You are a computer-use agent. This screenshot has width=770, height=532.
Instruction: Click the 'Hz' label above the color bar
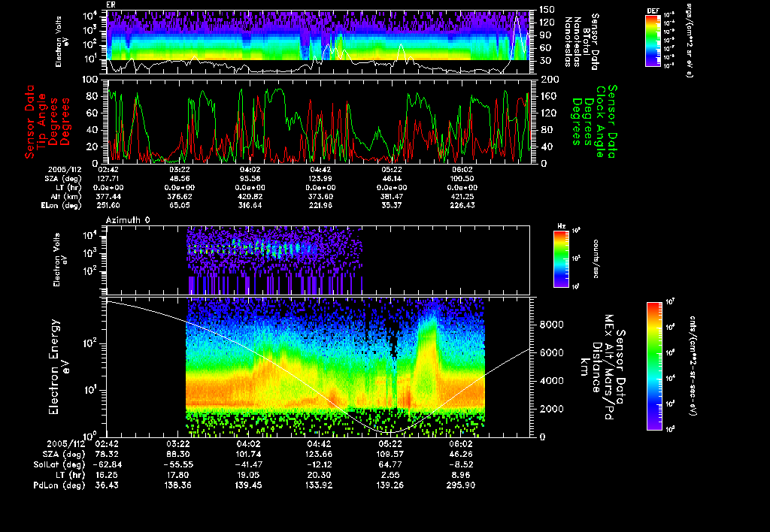click(561, 227)
